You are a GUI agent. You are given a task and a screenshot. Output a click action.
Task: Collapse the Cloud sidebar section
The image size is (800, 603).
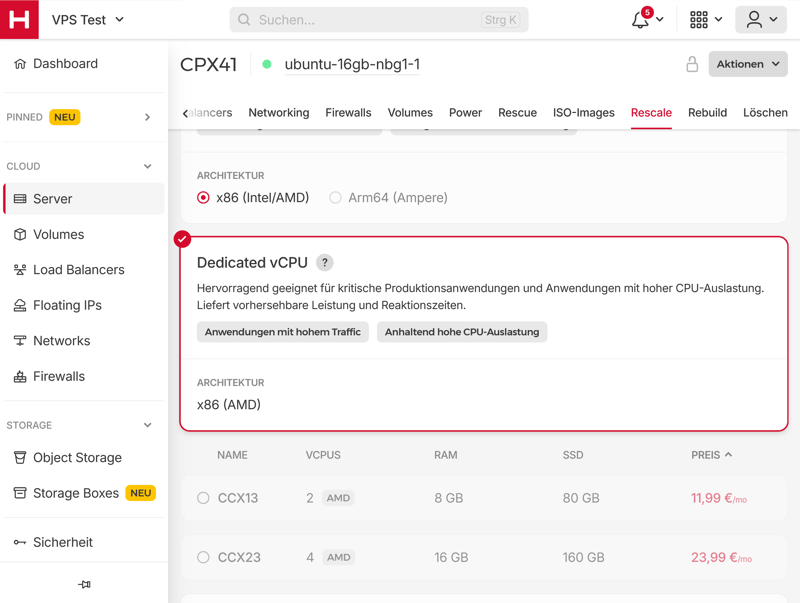point(147,166)
